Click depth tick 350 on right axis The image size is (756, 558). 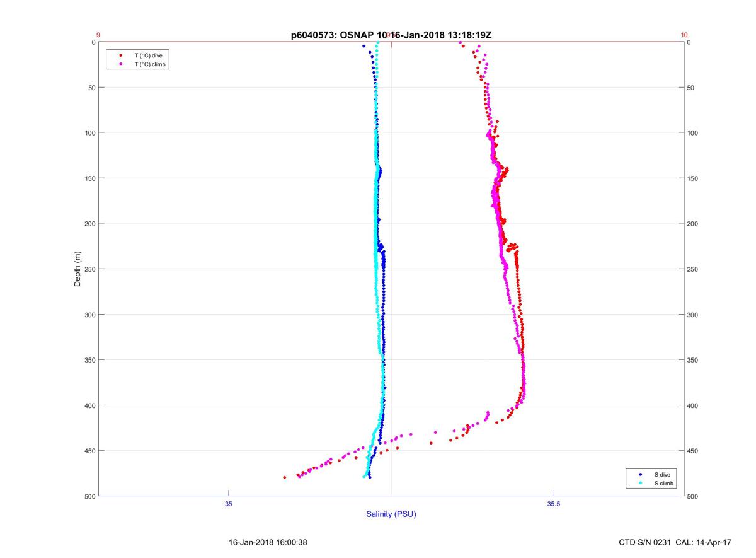pyautogui.click(x=692, y=360)
